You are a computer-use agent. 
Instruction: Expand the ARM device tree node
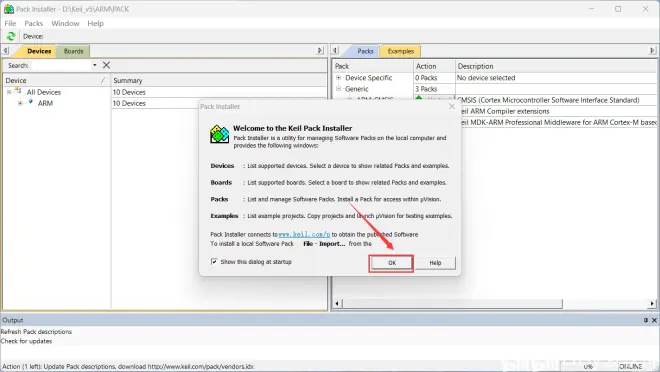pos(20,103)
